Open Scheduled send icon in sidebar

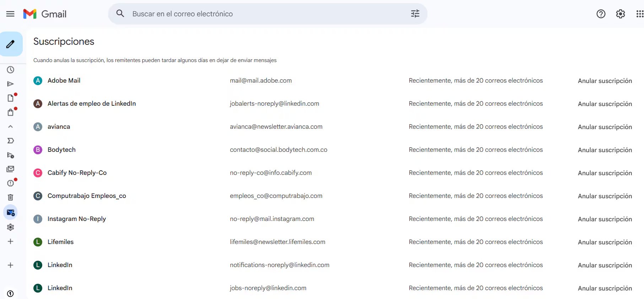tap(11, 155)
